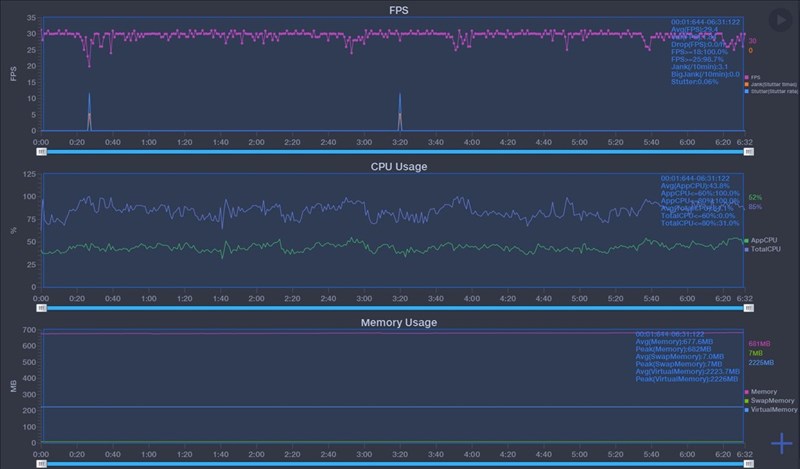800x469 pixels.
Task: Grab the right range handle under FPS chart
Action: point(748,152)
